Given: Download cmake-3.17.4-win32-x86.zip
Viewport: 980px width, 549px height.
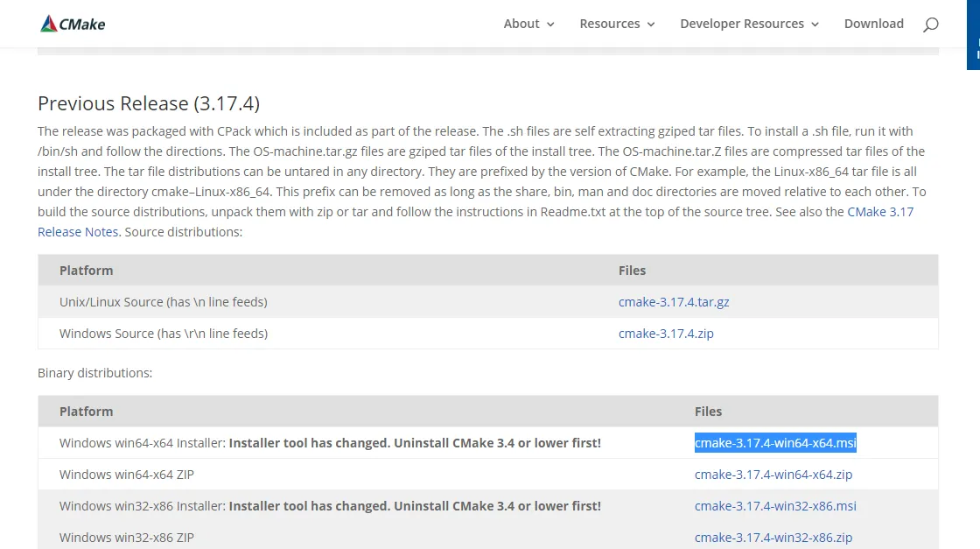Looking at the screenshot, I should click(773, 538).
